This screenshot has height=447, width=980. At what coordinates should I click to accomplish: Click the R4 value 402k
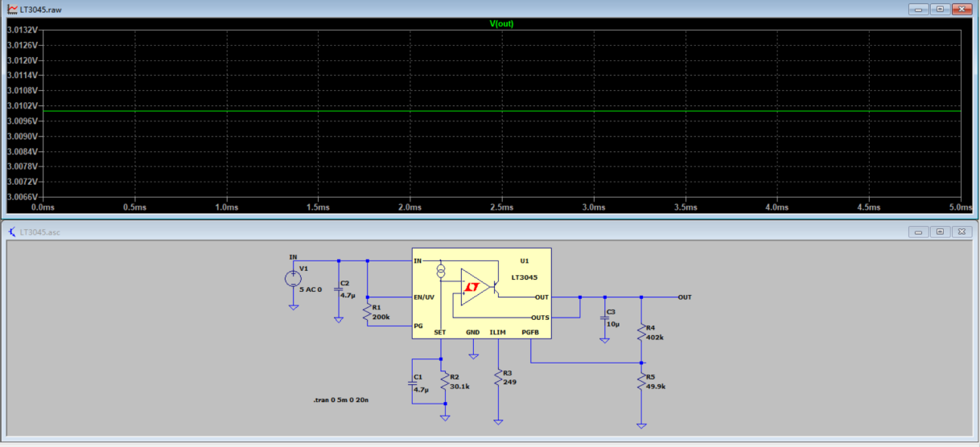655,337
